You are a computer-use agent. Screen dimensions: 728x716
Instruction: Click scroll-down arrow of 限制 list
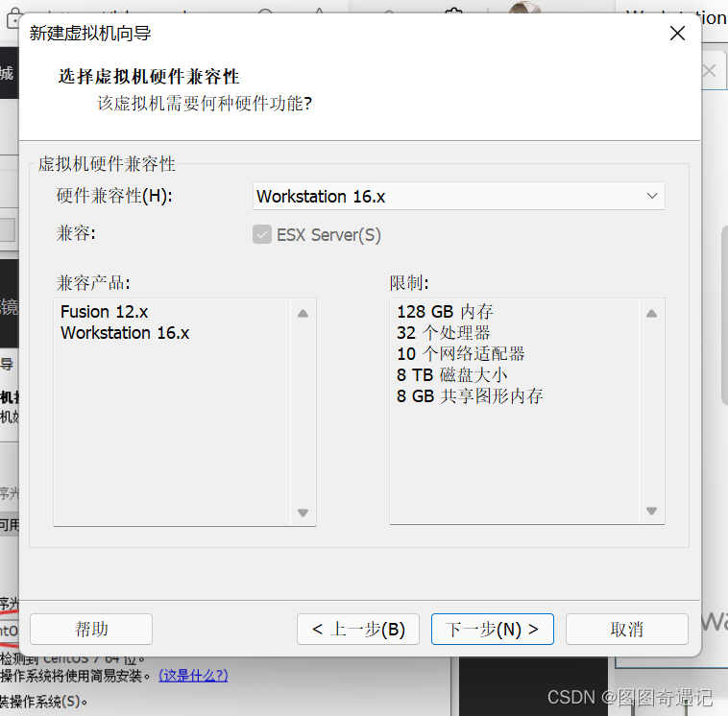click(651, 511)
